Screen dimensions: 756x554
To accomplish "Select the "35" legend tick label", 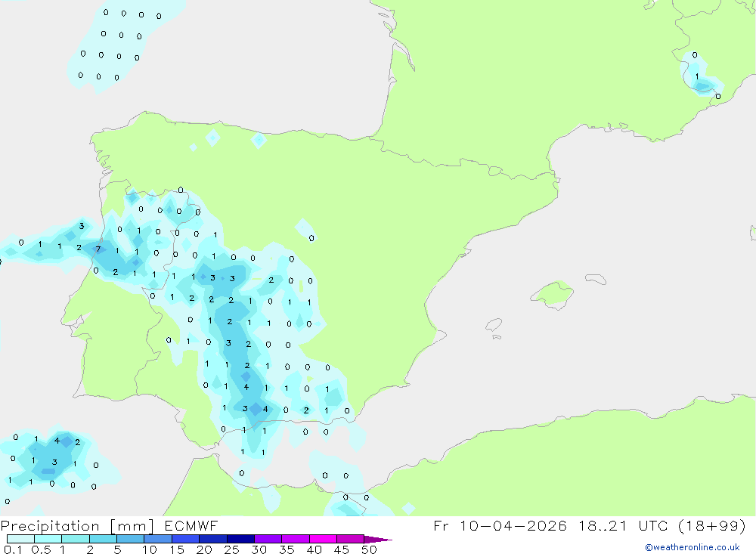I will tap(287, 549).
